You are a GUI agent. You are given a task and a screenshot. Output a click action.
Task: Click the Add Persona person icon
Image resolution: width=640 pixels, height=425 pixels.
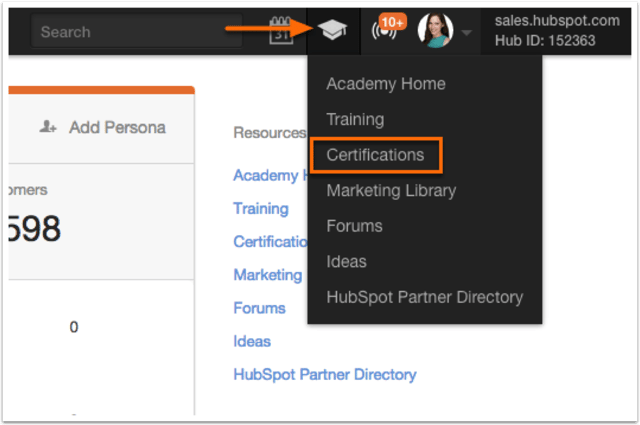(x=47, y=127)
